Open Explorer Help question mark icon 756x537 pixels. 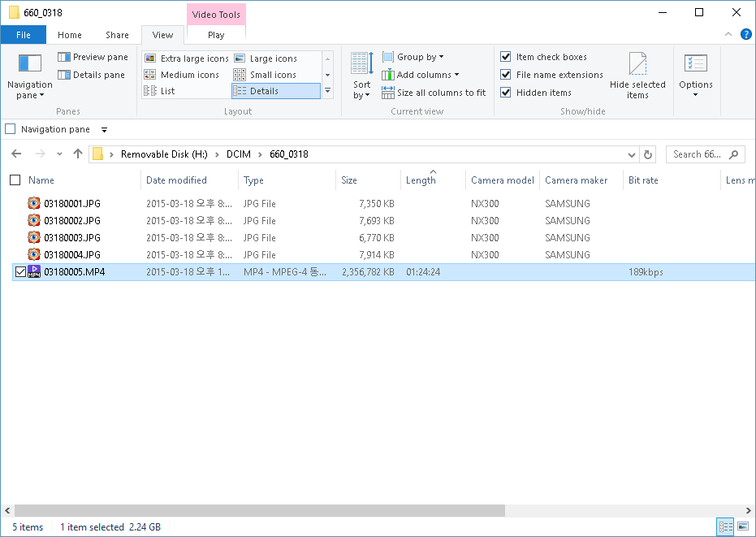pos(745,35)
